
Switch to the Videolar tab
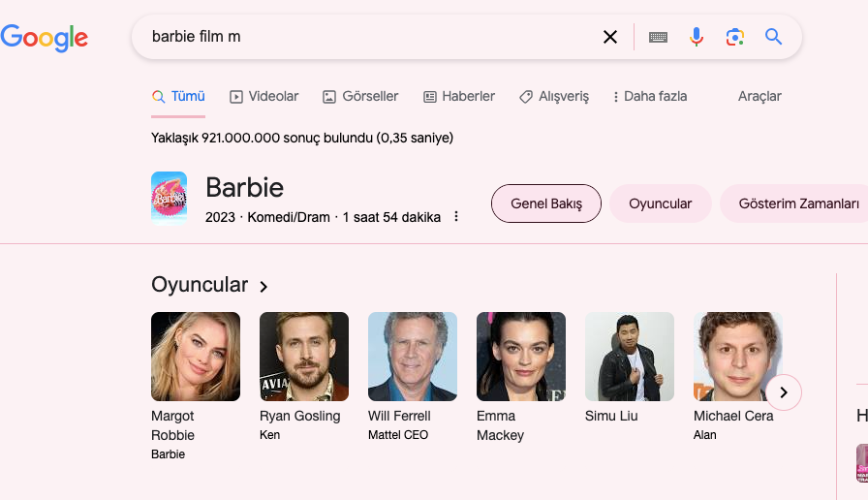263,96
